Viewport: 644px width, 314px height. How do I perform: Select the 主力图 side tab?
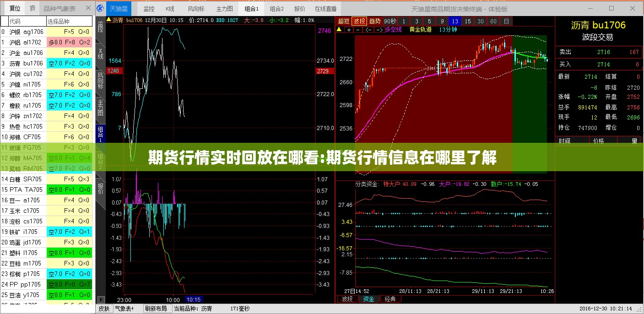101,107
